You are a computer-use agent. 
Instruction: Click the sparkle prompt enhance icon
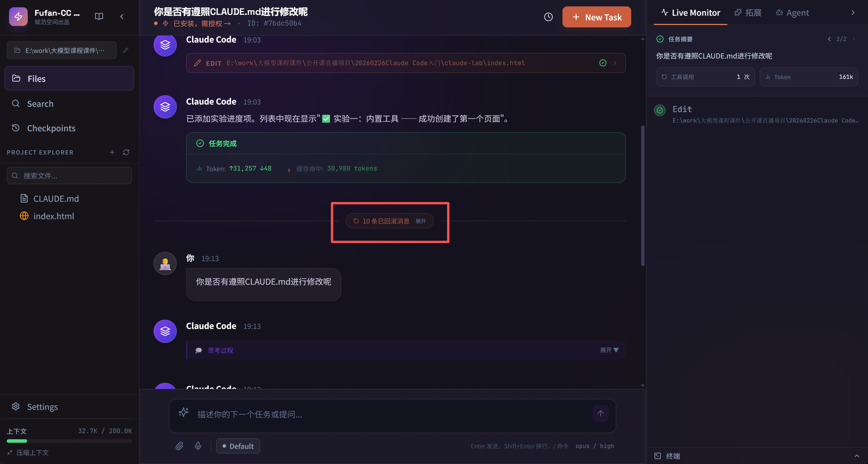tap(184, 412)
